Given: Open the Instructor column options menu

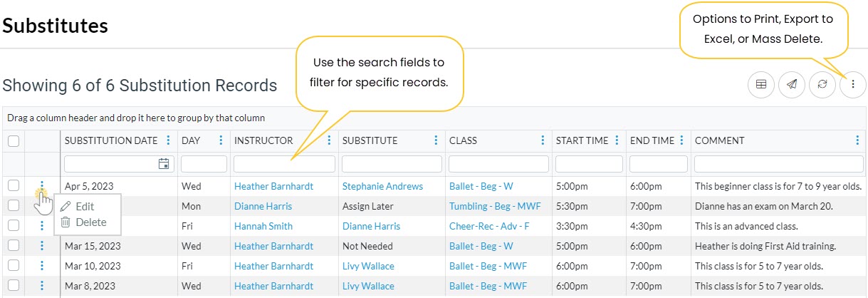Looking at the screenshot, I should [x=329, y=140].
